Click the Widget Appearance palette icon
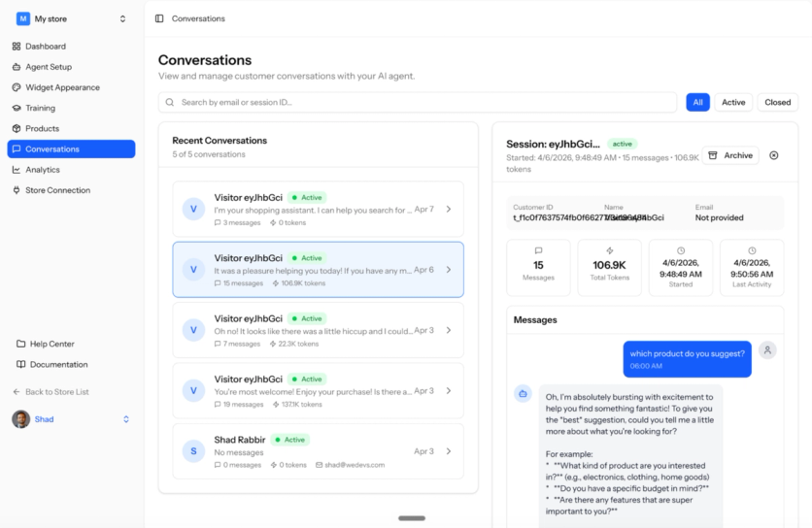 [17, 87]
